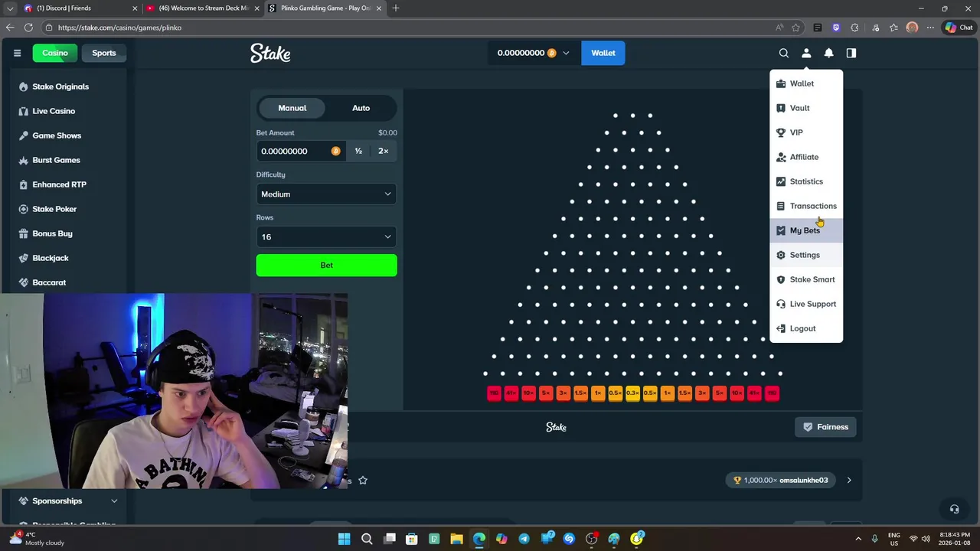Open Edge settings and more menu

coord(930,28)
